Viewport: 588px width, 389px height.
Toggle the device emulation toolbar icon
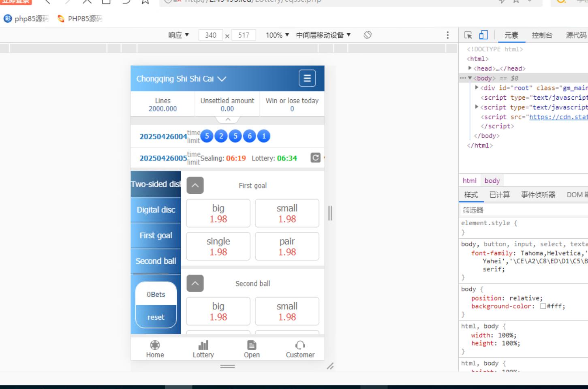pyautogui.click(x=483, y=35)
